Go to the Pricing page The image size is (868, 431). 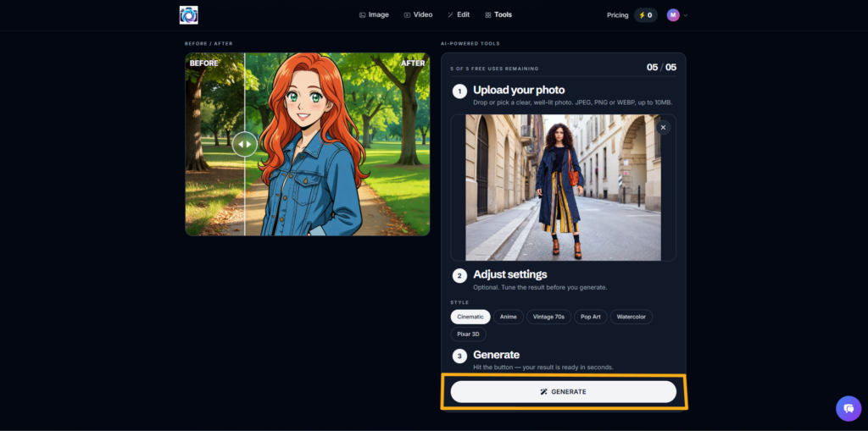point(617,15)
